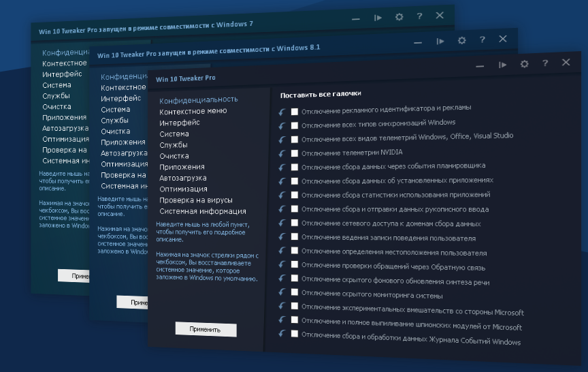Viewport: 588px width, 372px height.
Task: Click the restore arrow for network access to data collection domains
Action: (282, 223)
